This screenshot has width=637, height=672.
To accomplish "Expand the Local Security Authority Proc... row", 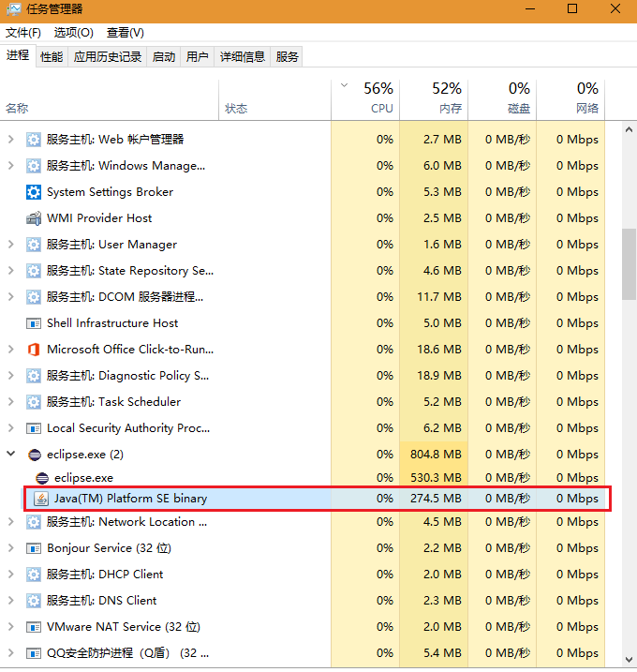I will tap(10, 427).
